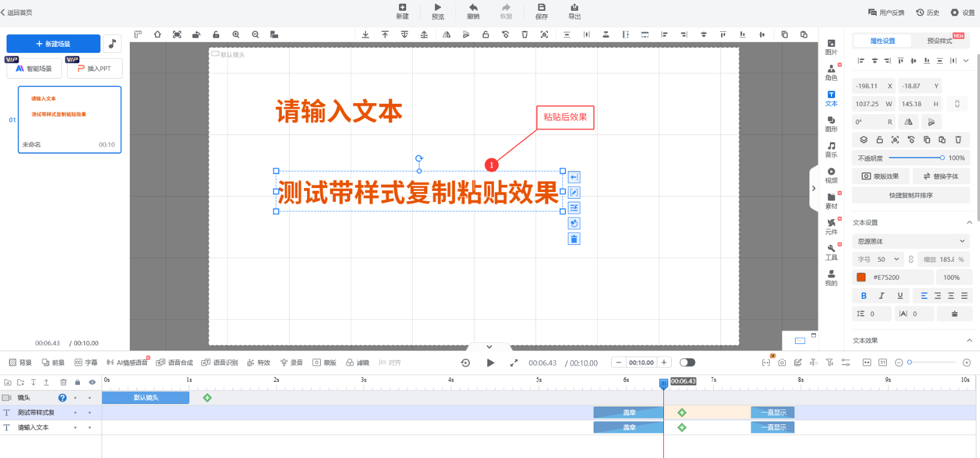Click the 导出 export icon
Viewport: 980px width, 458px height.
pyautogui.click(x=574, y=8)
